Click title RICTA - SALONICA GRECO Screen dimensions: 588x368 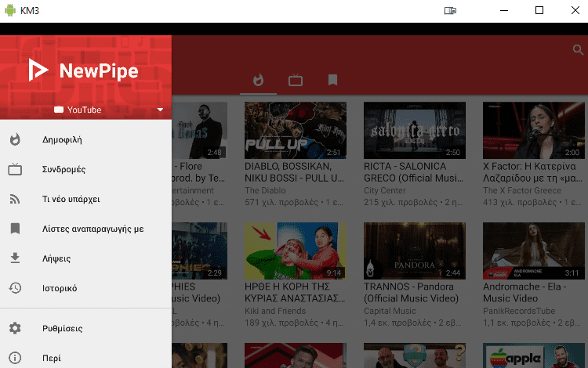(413, 171)
